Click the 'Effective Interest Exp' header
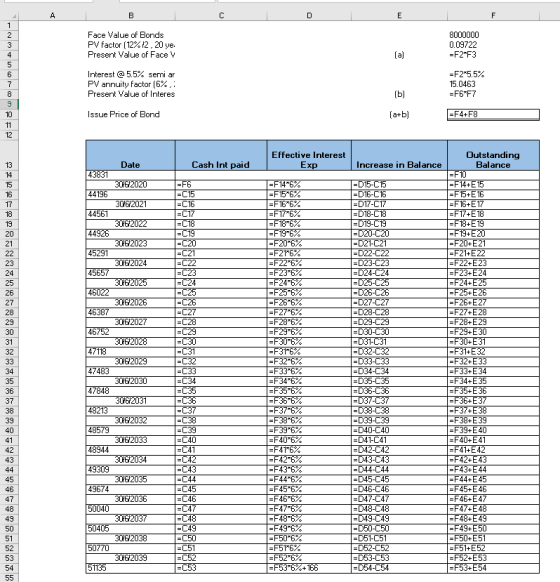The width and height of the screenshot is (560, 582). click(x=309, y=155)
